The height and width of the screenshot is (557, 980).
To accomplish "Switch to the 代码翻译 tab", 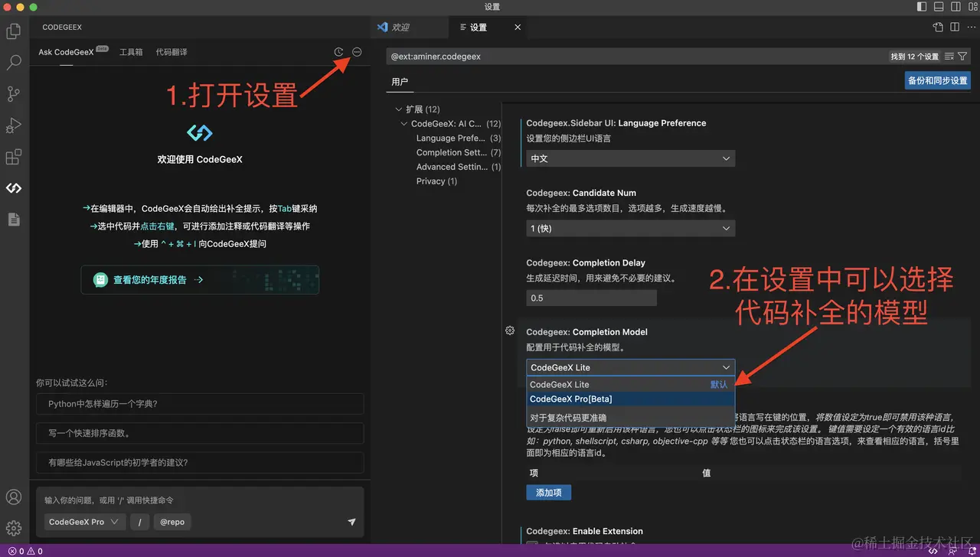I will [171, 52].
